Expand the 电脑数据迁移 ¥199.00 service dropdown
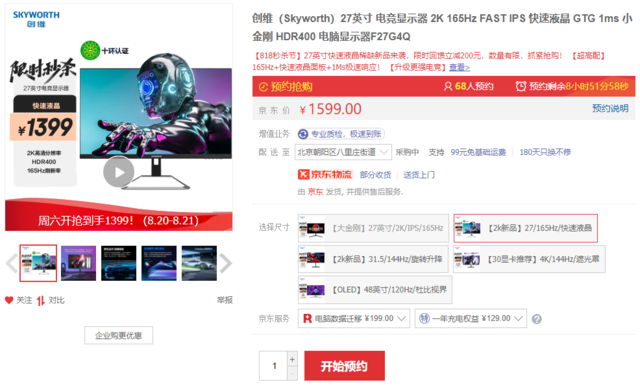The width and height of the screenshot is (640, 391). click(354, 318)
